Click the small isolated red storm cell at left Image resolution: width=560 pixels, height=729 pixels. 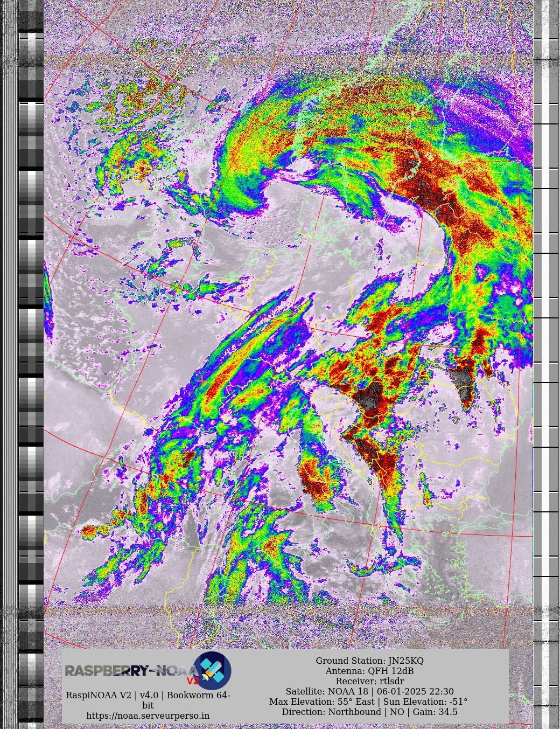(x=89, y=533)
